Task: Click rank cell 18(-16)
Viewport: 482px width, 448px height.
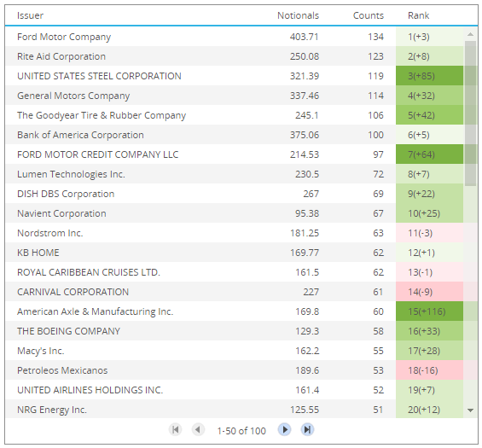Action: (429, 370)
